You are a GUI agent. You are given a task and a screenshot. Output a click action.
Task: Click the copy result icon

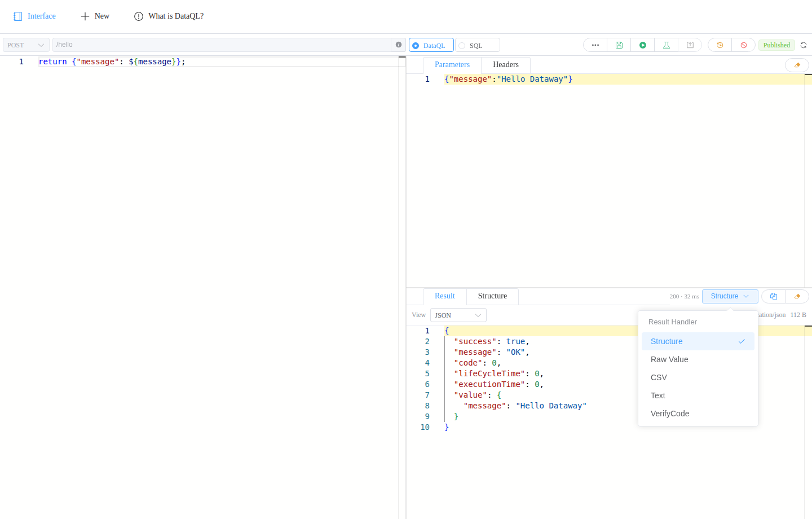click(x=773, y=296)
